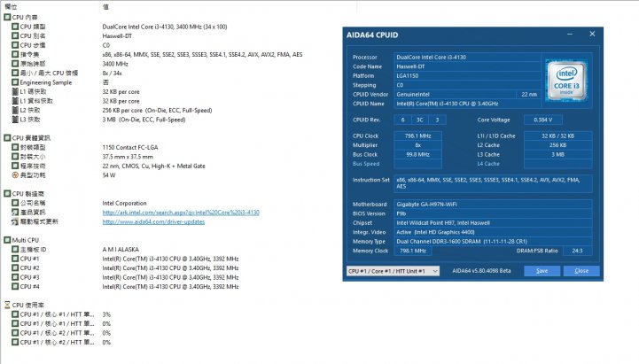Click the Multi CPU section icon
639x364 pixels.
[7, 240]
